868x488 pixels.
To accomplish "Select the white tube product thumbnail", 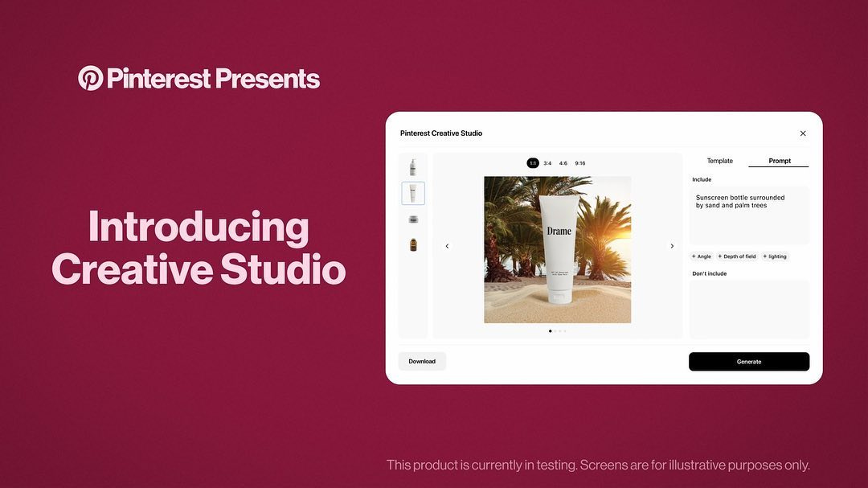I will (x=413, y=193).
